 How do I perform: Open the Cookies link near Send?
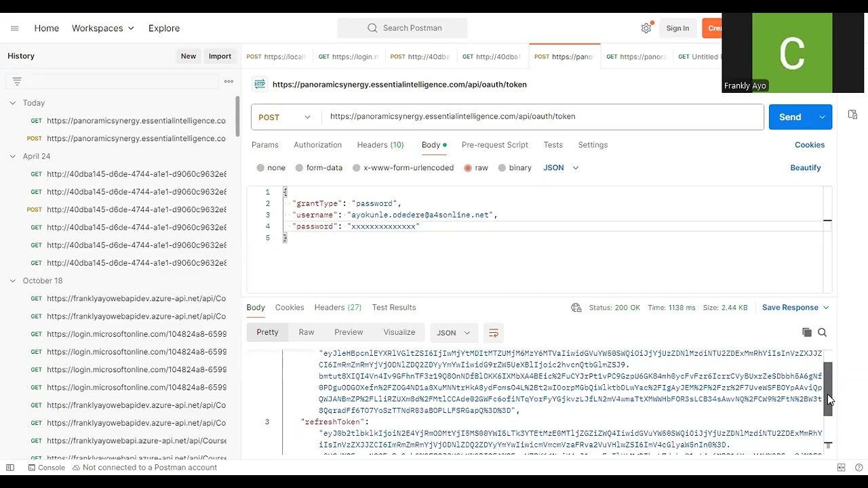pyautogui.click(x=810, y=145)
